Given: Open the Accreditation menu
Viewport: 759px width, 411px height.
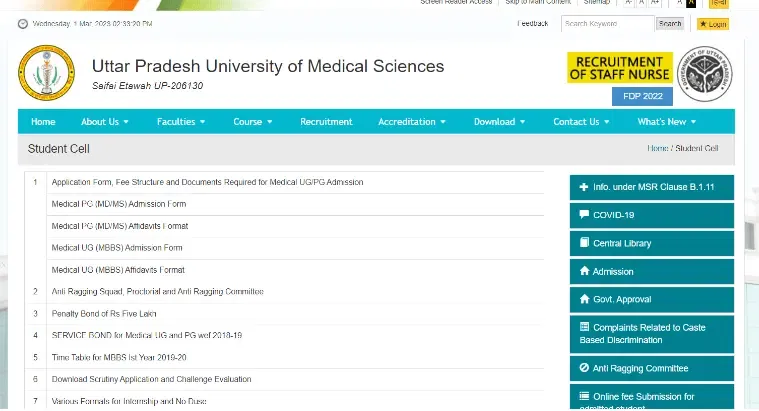Looking at the screenshot, I should click(413, 122).
